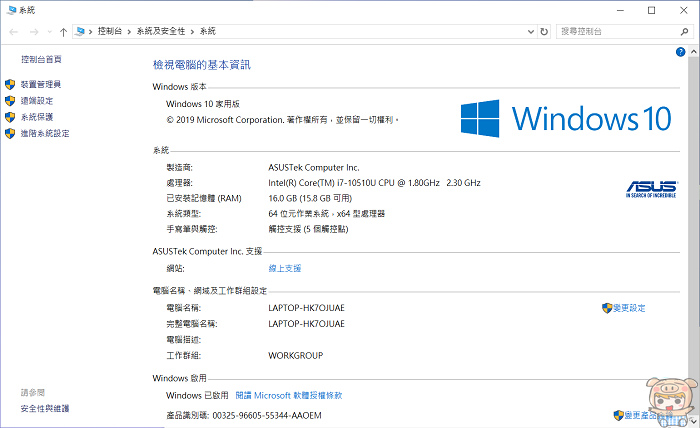
Task: Expand chevron after 系統及安全性 breadcrumb
Action: pyautogui.click(x=192, y=32)
